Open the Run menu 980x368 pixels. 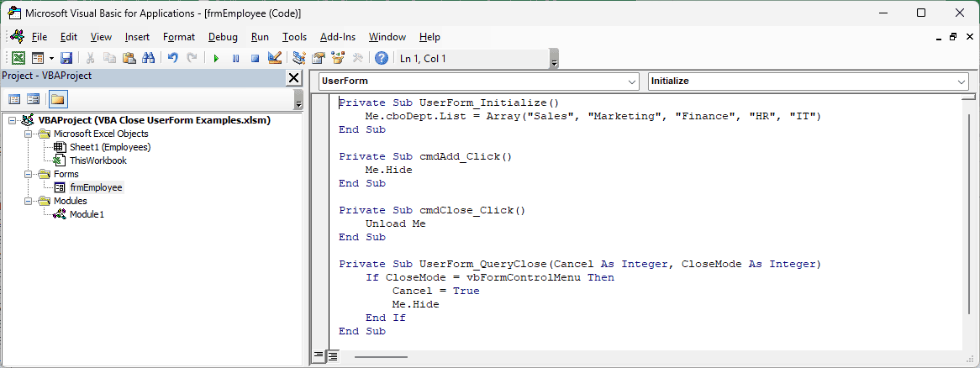(x=260, y=37)
